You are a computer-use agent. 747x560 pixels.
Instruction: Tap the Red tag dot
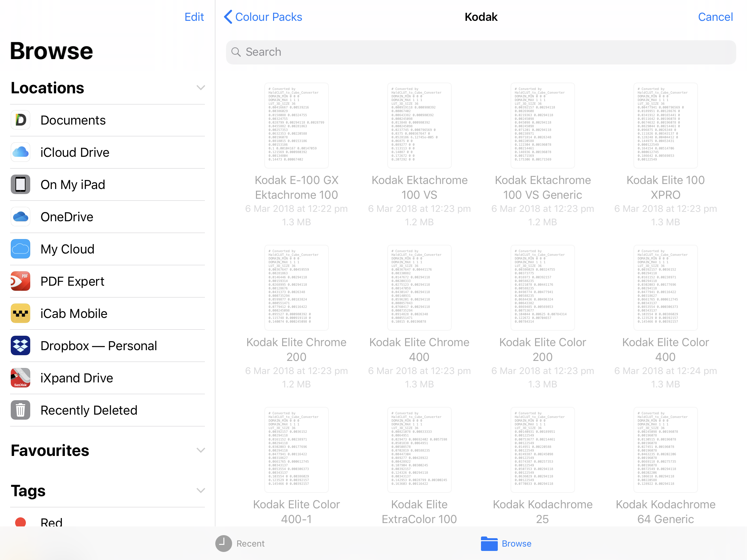(20, 522)
